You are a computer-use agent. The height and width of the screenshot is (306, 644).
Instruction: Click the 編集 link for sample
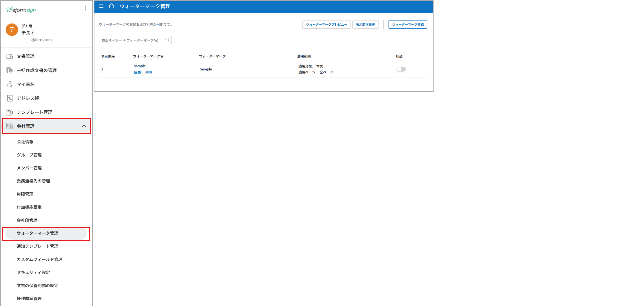137,72
